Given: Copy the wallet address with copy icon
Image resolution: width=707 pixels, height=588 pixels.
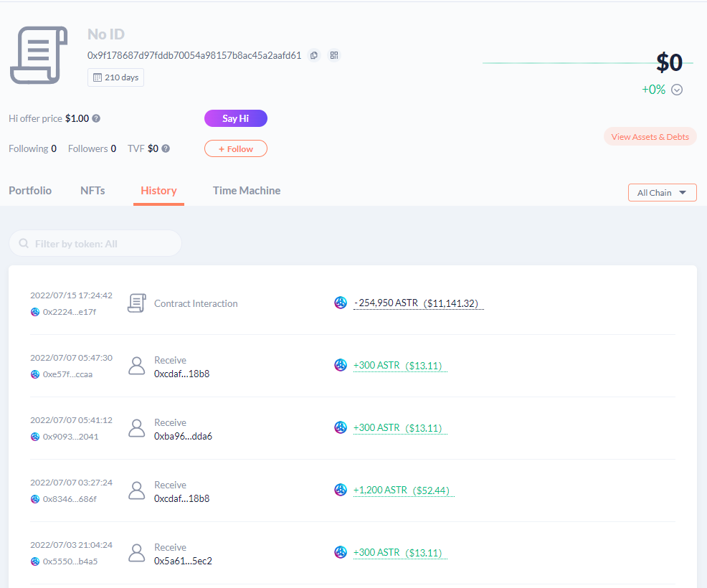Looking at the screenshot, I should [x=313, y=55].
